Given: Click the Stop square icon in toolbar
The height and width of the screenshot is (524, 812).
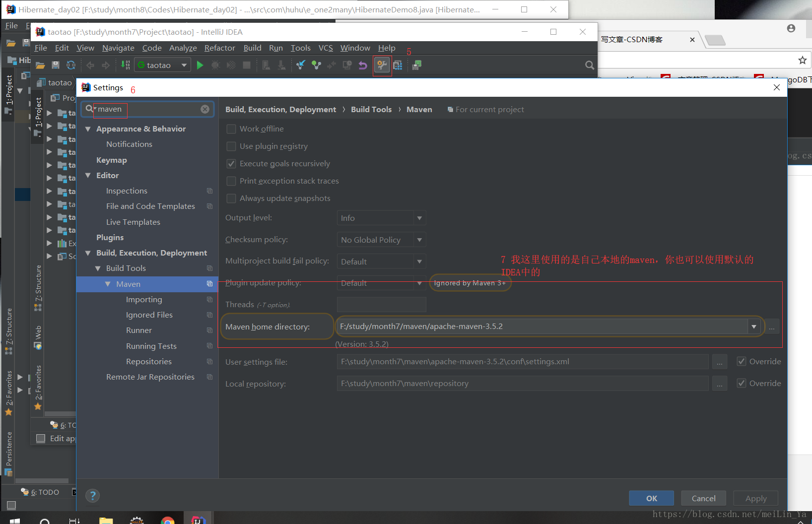Looking at the screenshot, I should [x=247, y=65].
